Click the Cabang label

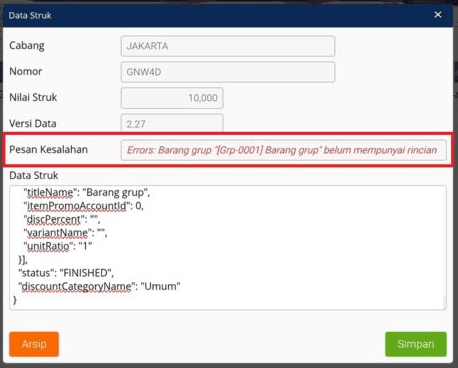27,46
